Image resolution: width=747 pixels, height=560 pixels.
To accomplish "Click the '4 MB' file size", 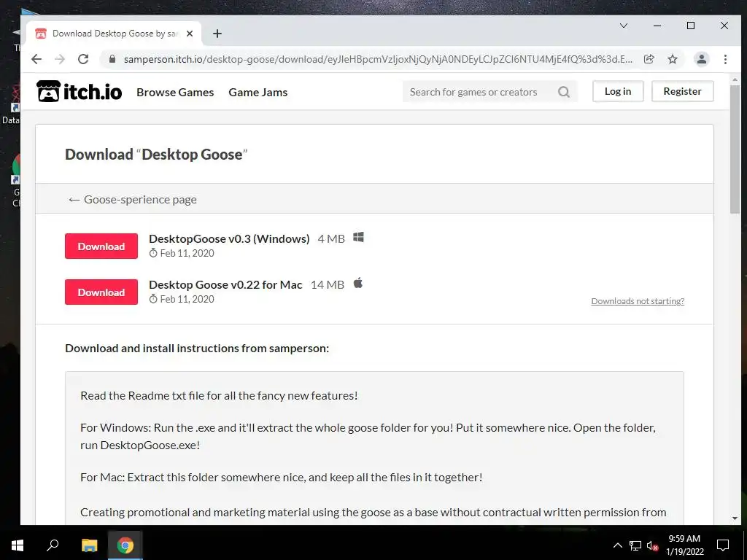I will [x=331, y=238].
